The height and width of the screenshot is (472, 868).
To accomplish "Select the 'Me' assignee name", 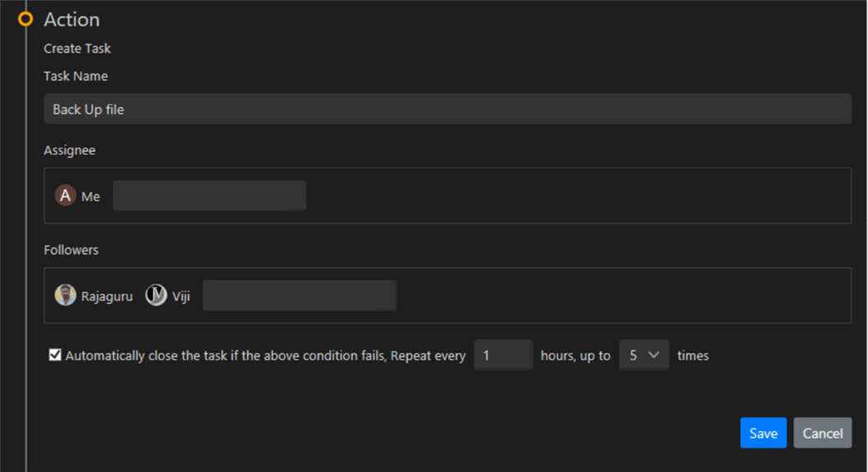I will [91, 196].
